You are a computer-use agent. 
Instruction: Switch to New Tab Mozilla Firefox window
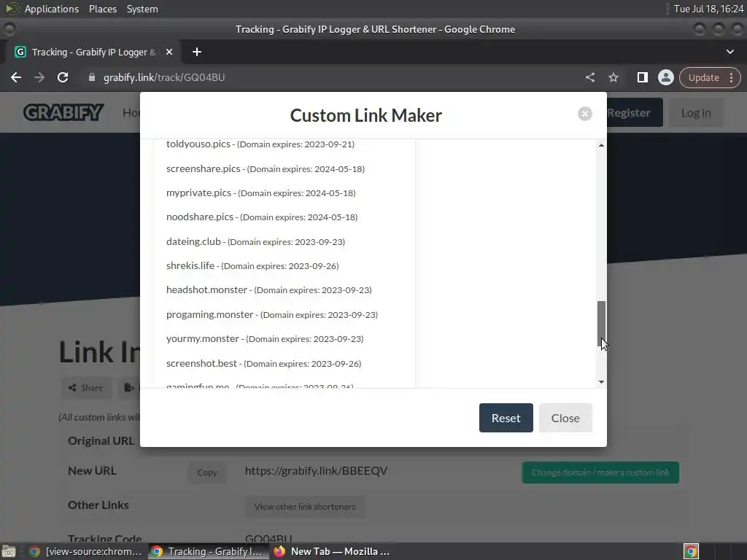point(332,551)
